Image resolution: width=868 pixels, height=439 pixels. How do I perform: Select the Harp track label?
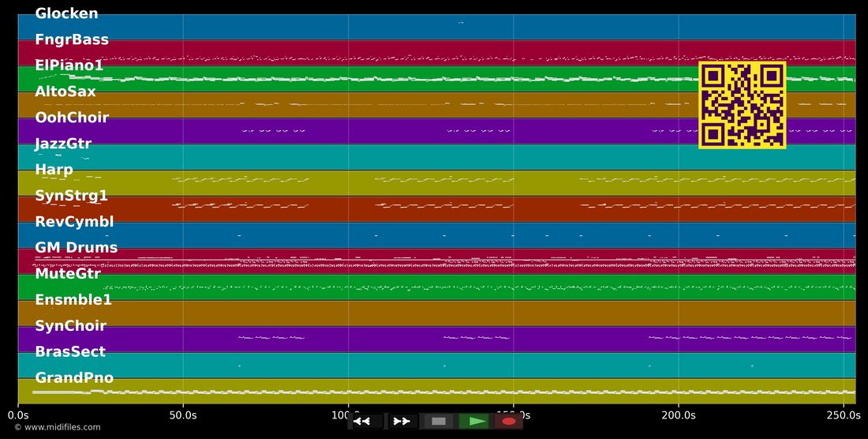[x=54, y=170]
